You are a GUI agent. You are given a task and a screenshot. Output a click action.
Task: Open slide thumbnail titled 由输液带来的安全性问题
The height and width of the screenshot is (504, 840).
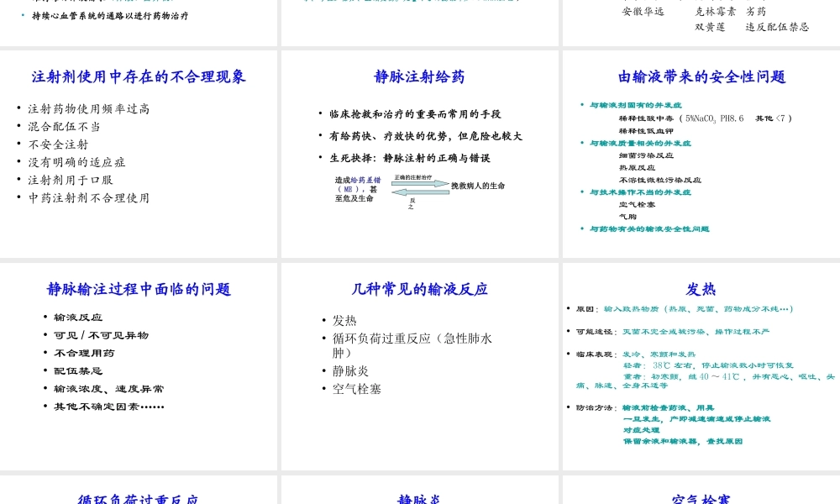(x=701, y=154)
